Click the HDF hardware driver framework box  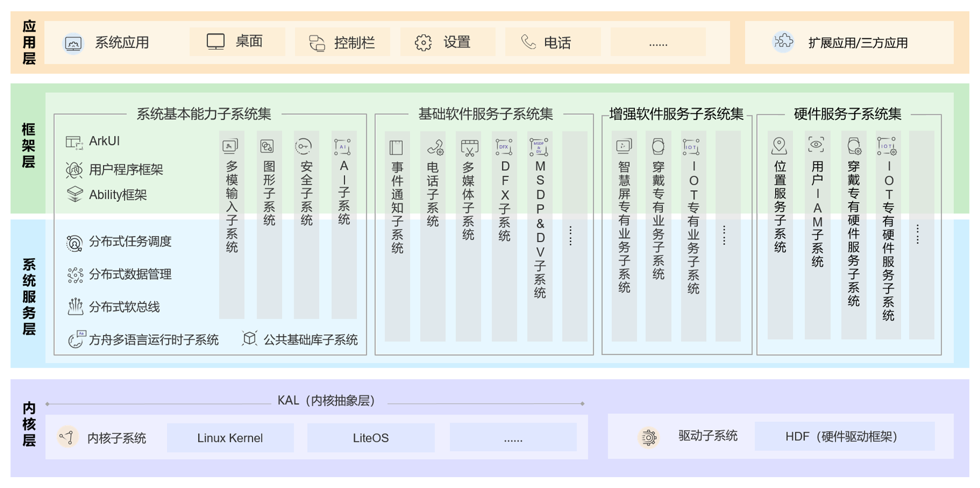[844, 437]
